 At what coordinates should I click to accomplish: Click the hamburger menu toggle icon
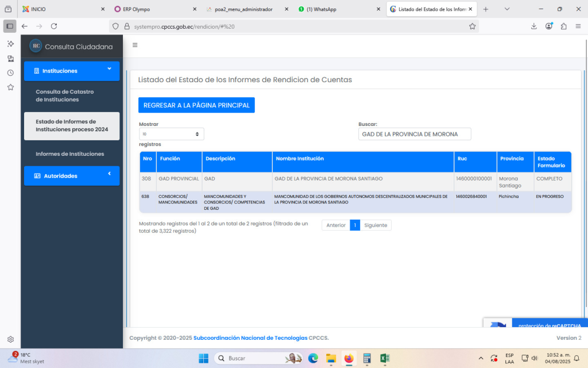(135, 45)
